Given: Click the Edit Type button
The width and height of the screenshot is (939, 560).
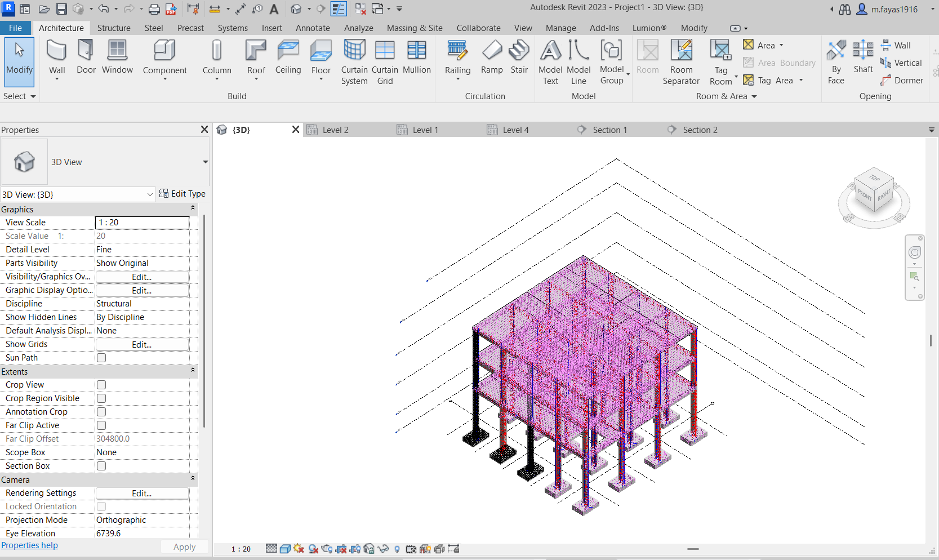Looking at the screenshot, I should click(183, 193).
